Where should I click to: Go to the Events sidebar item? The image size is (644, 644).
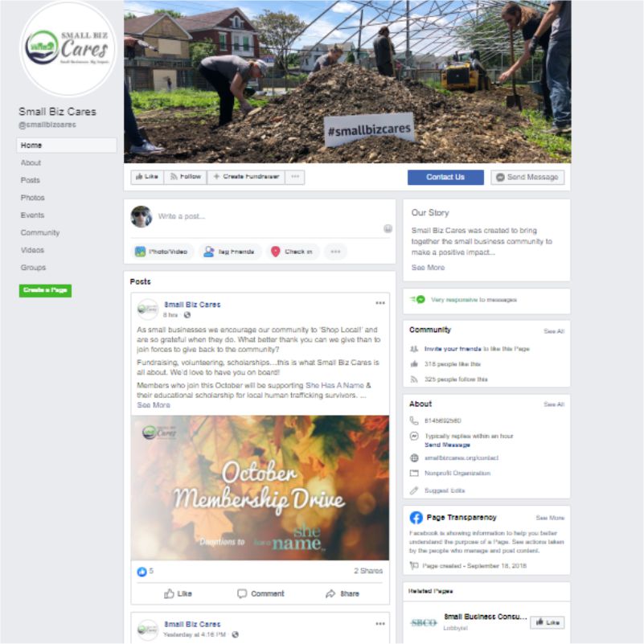[32, 215]
